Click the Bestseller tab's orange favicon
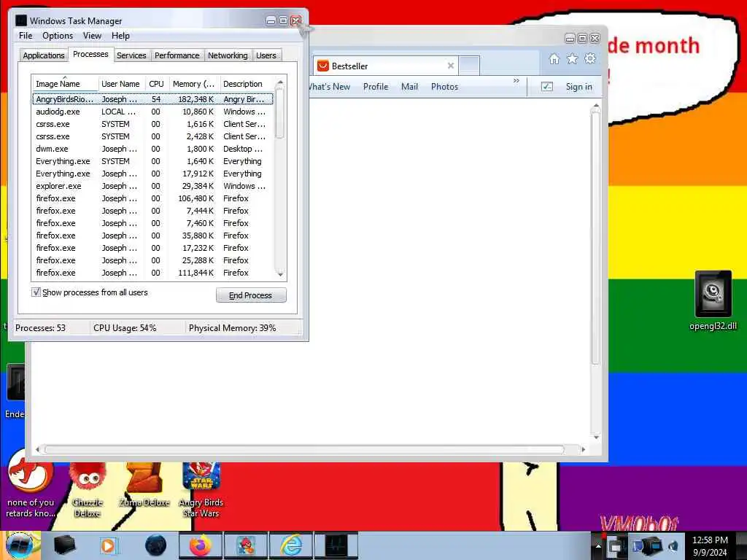Screen dimensions: 747x560 click(x=323, y=66)
